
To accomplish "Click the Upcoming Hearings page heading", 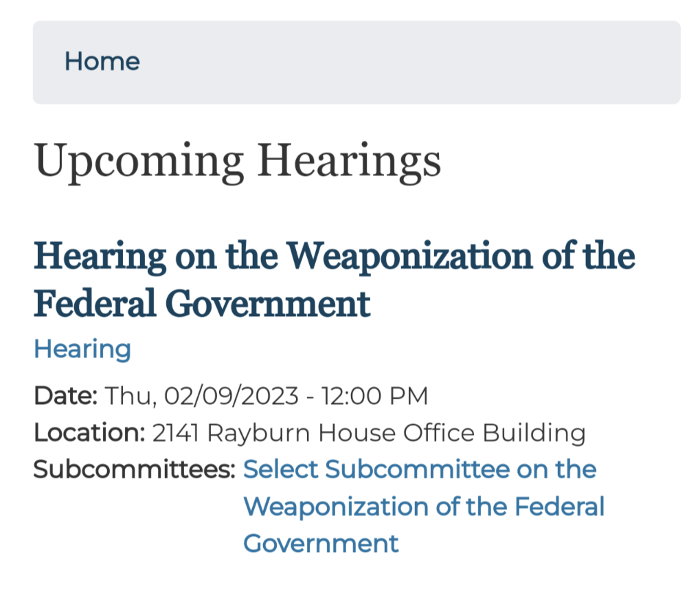I will point(237,161).
